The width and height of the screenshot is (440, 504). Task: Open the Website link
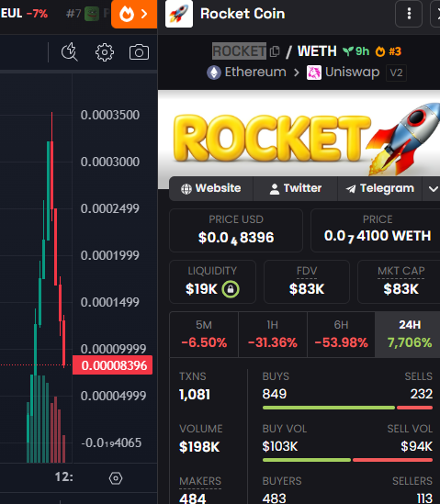(x=211, y=188)
